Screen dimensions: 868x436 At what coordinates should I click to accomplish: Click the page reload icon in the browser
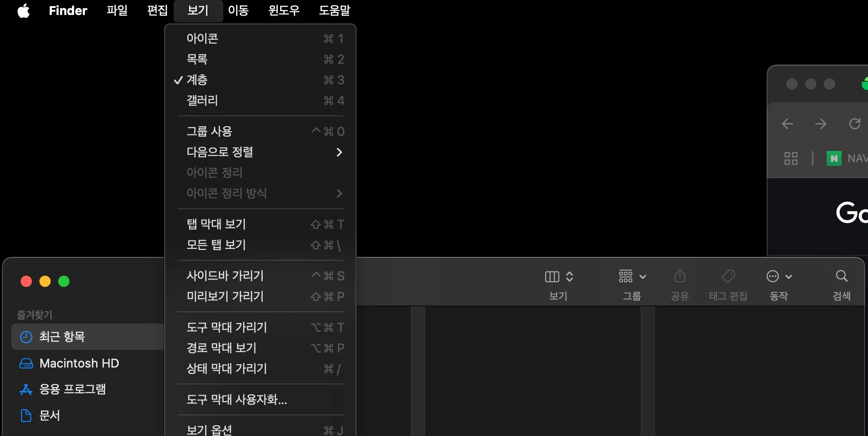[855, 124]
